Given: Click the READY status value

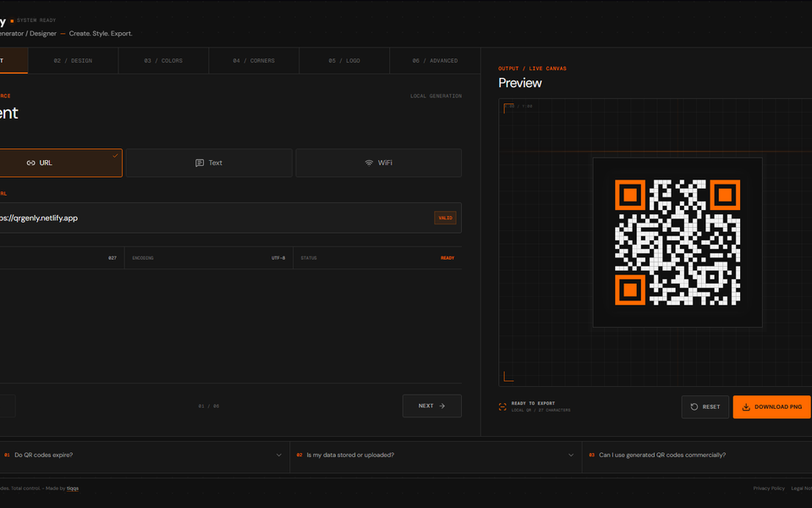Looking at the screenshot, I should [447, 258].
